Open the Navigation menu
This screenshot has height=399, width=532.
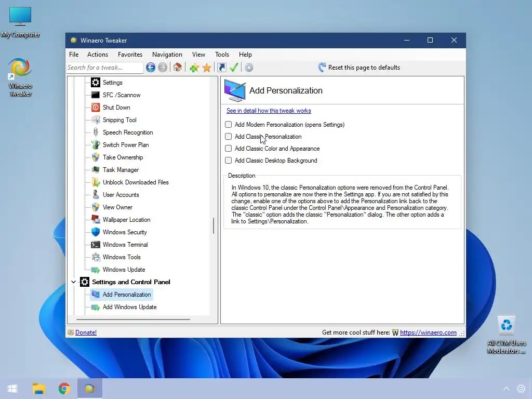click(x=167, y=54)
